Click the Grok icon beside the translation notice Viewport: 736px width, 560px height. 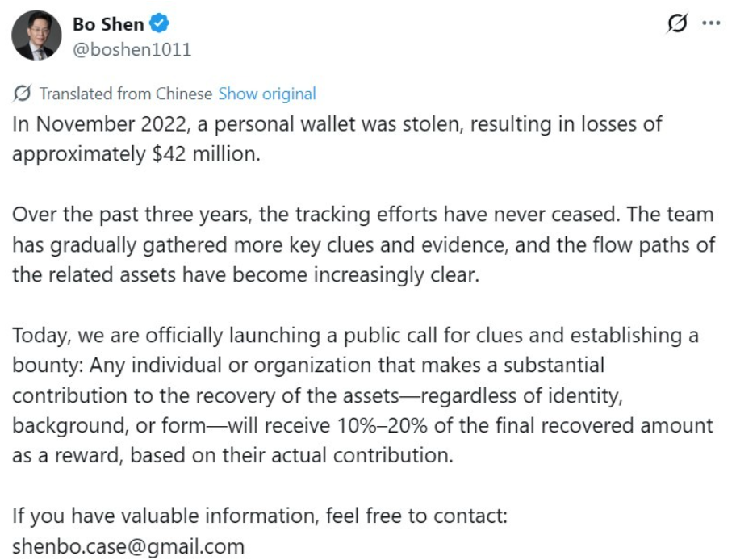[23, 94]
